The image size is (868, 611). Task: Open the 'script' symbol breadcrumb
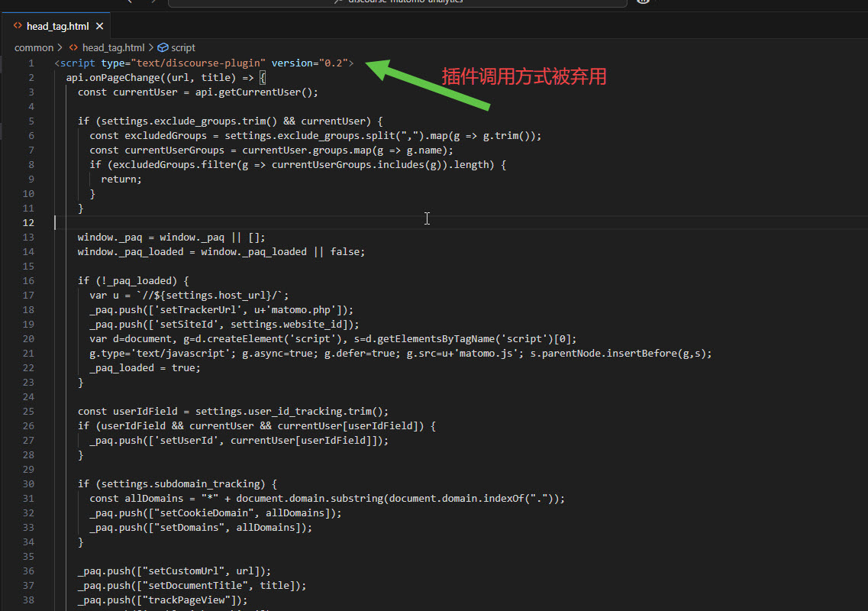(x=182, y=47)
